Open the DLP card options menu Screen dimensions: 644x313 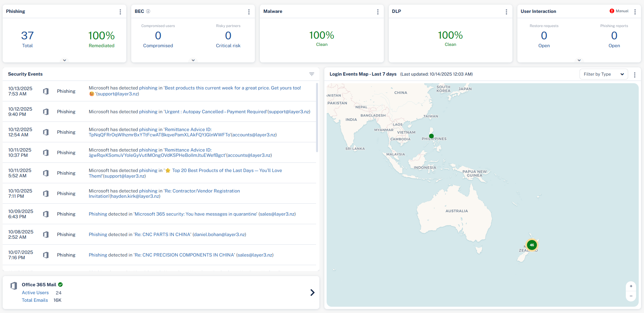coord(506,12)
